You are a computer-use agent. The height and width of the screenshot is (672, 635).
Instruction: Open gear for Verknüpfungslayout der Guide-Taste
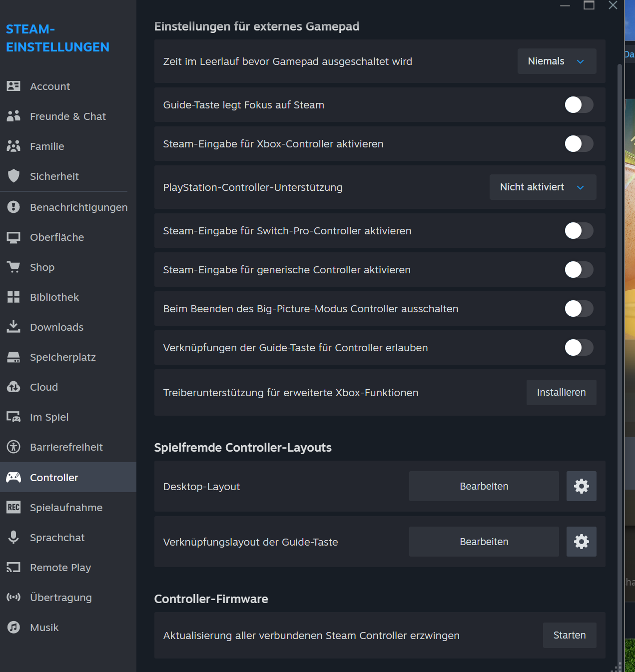pos(581,542)
